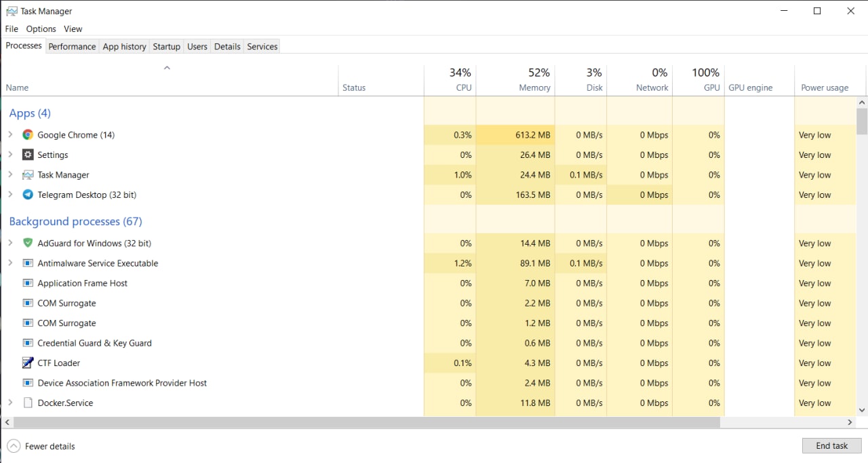The width and height of the screenshot is (868, 463).
Task: Open the File menu
Action: pos(12,29)
